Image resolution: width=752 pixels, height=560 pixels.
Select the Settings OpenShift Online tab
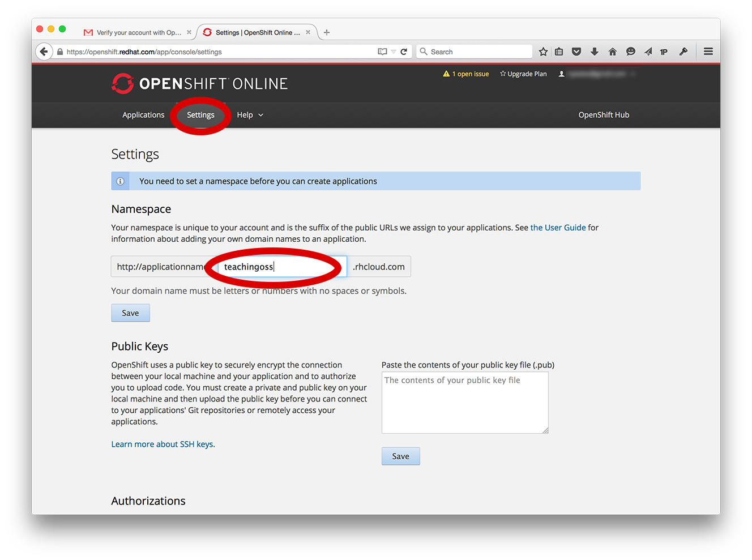[257, 32]
